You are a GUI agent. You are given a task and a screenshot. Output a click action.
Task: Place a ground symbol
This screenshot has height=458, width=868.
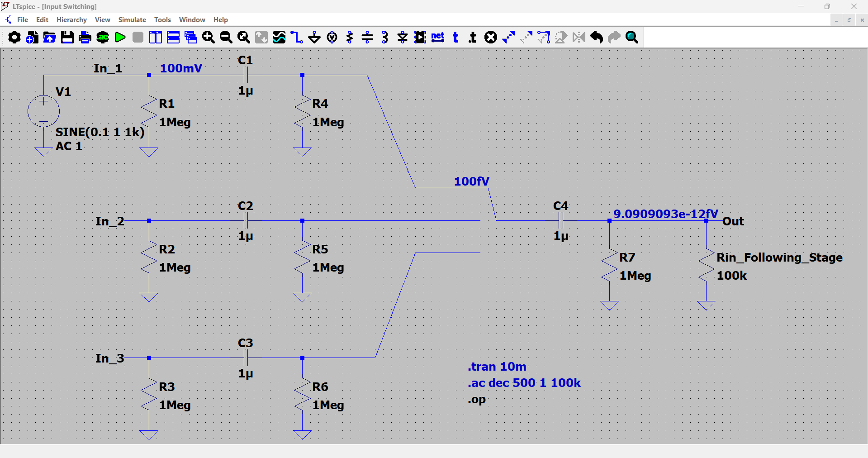coord(314,37)
